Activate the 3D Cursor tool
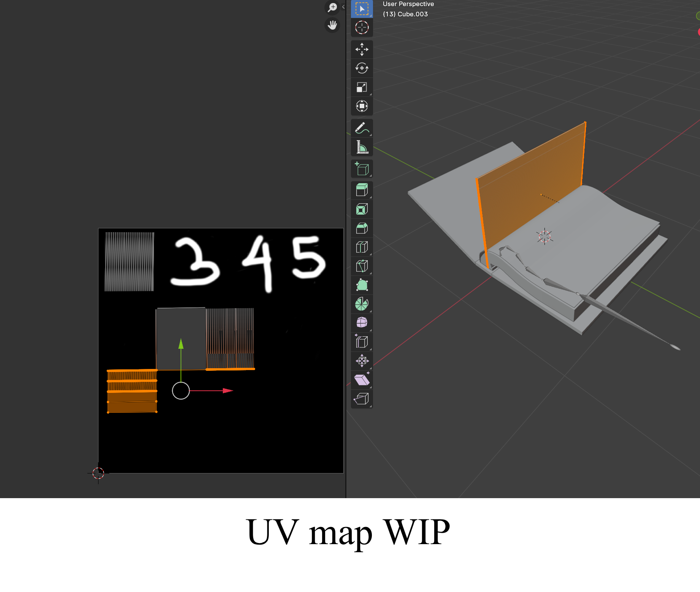The image size is (700, 592). click(x=362, y=28)
